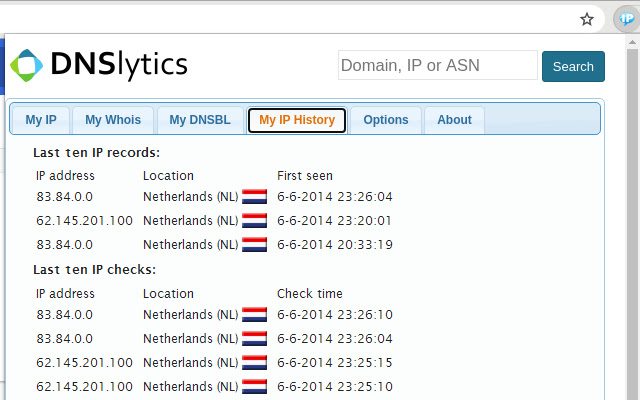Click IP address 62.145.201.100 in IP records
640x400 pixels.
point(84,221)
